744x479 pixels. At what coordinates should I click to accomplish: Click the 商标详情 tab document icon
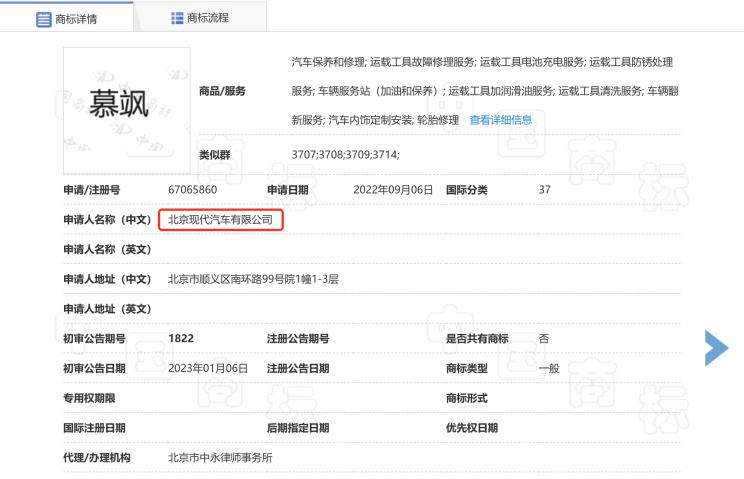[44, 18]
